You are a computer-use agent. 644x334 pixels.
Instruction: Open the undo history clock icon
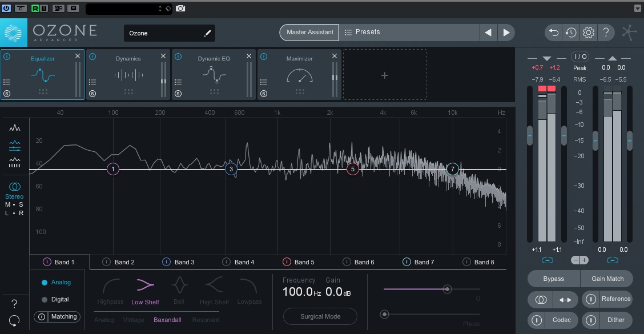coord(571,33)
